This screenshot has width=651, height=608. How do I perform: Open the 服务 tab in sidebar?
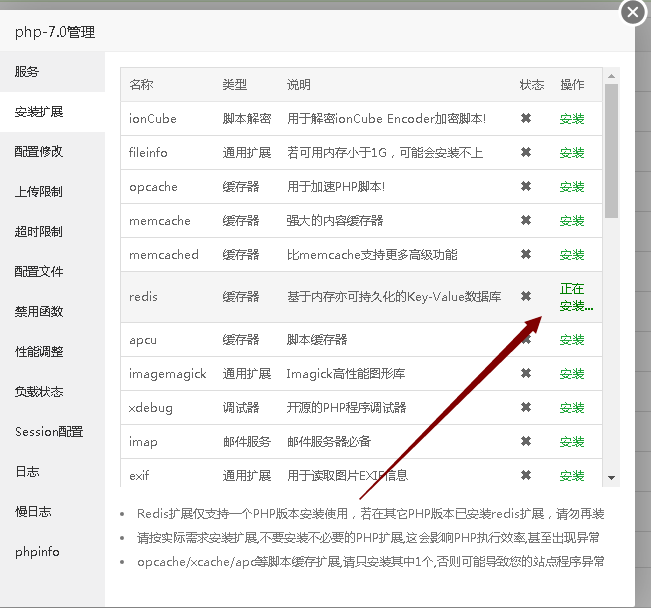pyautogui.click(x=52, y=72)
